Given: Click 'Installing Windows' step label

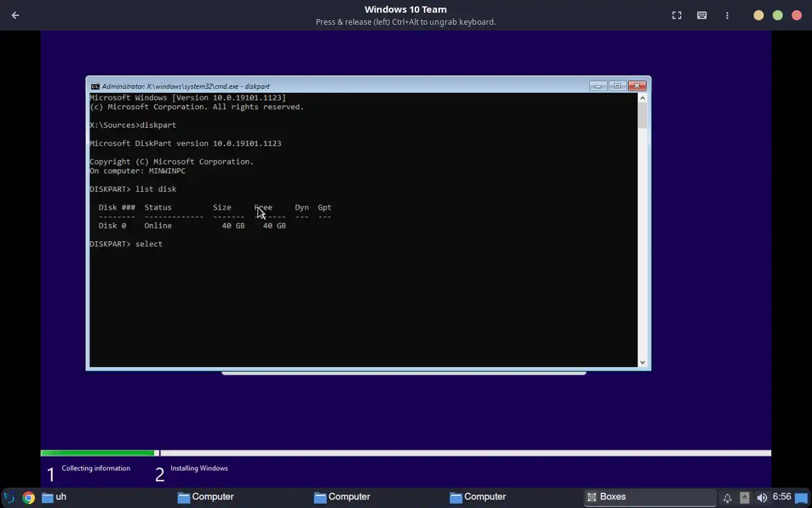Looking at the screenshot, I should (199, 468).
